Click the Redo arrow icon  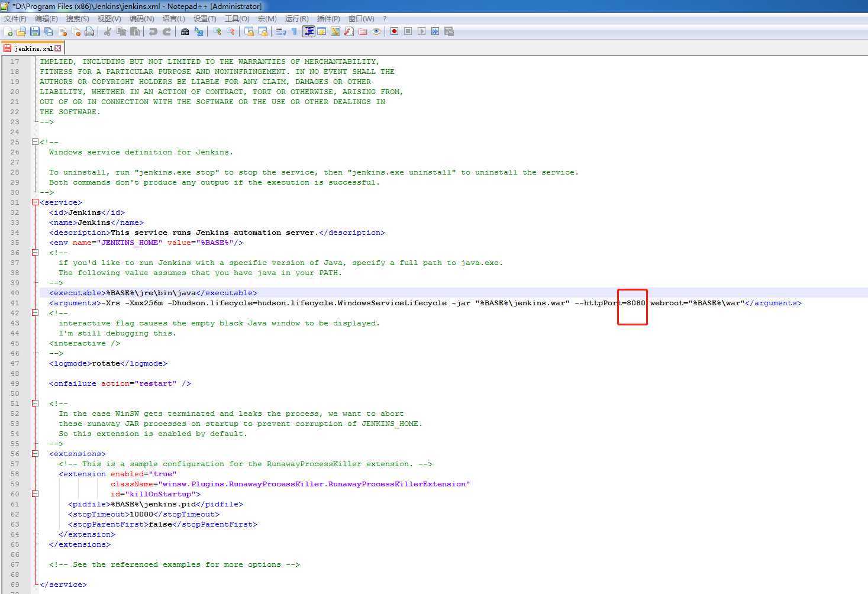pyautogui.click(x=166, y=31)
